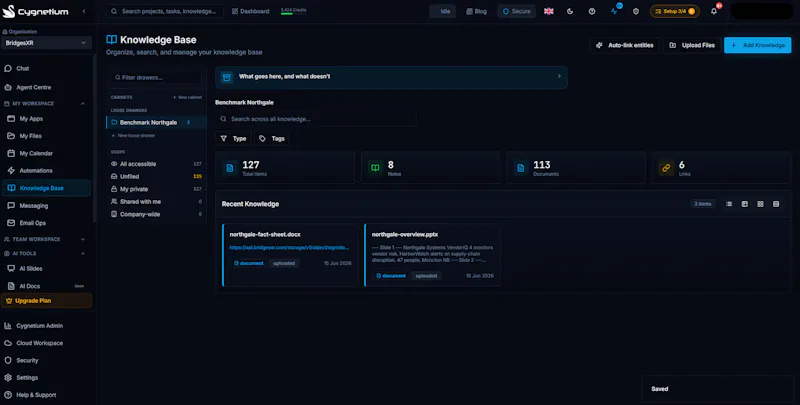Click the Secure shield badge

tap(516, 11)
